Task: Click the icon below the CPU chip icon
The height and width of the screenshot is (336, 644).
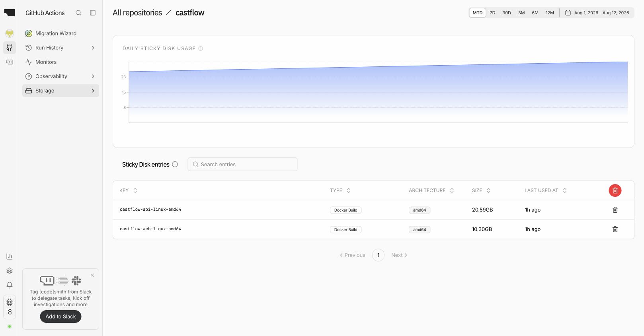Action: (x=10, y=312)
